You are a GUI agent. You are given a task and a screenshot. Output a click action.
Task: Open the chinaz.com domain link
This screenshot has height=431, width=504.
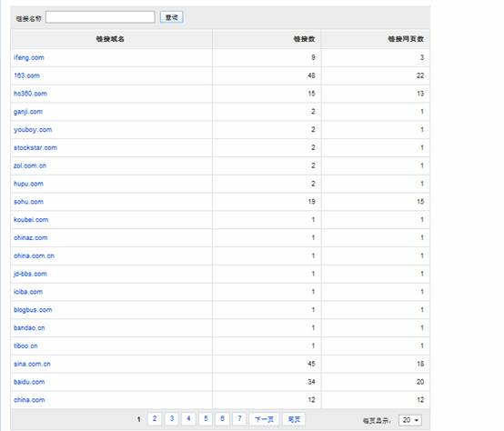[x=31, y=237]
